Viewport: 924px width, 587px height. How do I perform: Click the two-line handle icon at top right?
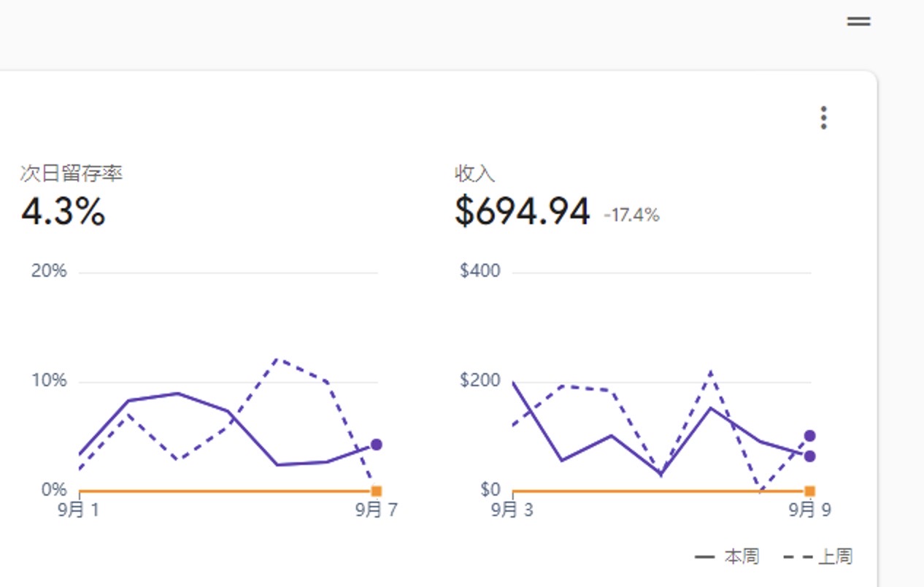tap(858, 22)
